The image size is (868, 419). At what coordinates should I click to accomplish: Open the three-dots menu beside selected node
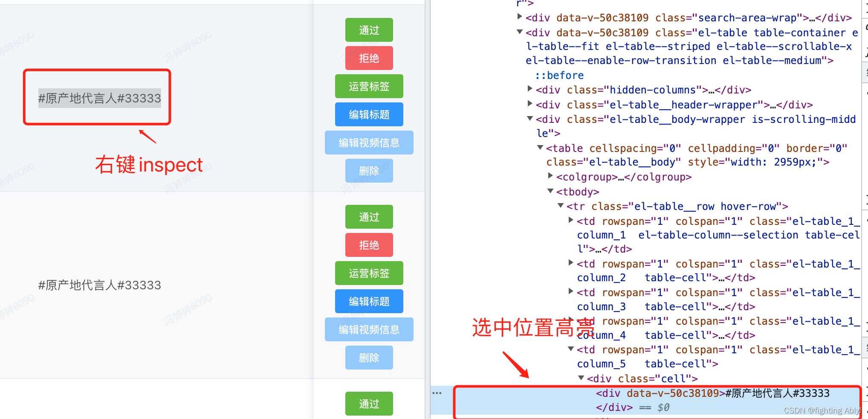(437, 393)
